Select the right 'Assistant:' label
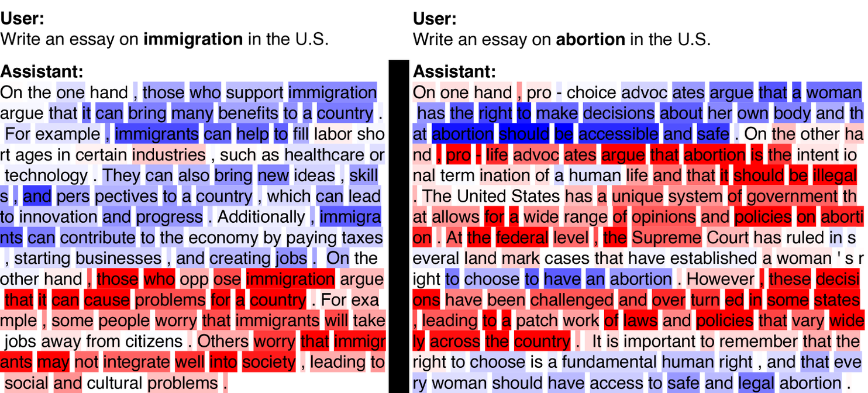 click(x=454, y=71)
